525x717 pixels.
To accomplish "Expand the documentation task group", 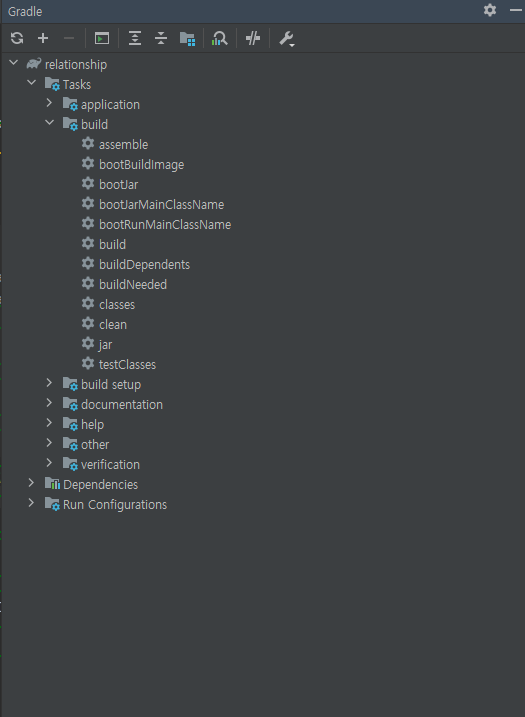I will 49,403.
